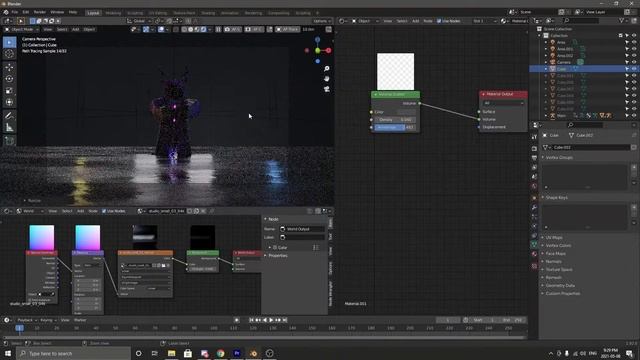The width and height of the screenshot is (640, 360).
Task: Toggle selectability arrow for Area.001 row
Action: point(627,49)
